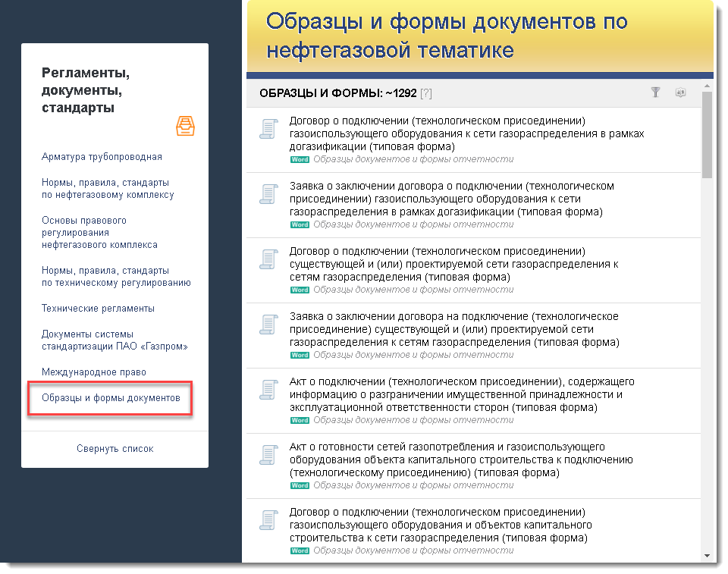
Task: Click Word badge under 'Акт о готовности сетей'
Action: 300,485
